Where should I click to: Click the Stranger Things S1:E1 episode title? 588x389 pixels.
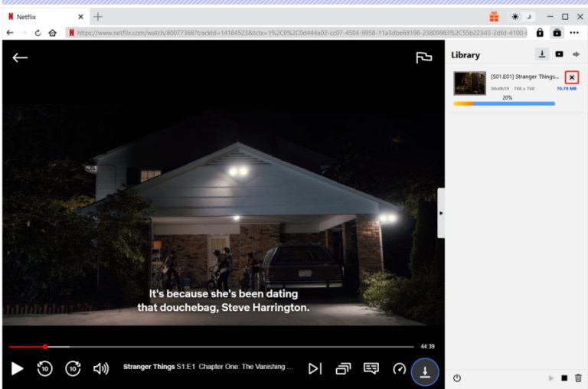(x=208, y=367)
